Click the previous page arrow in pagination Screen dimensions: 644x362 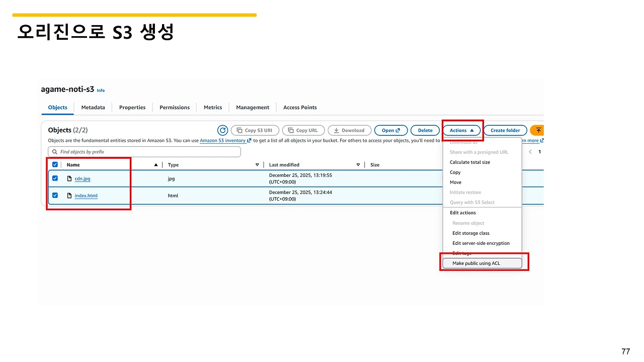click(x=530, y=152)
